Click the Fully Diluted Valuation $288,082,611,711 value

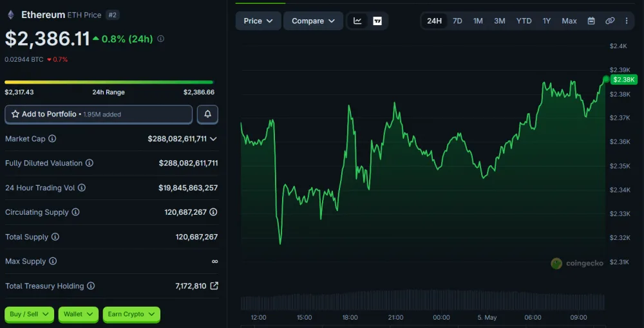click(x=189, y=163)
